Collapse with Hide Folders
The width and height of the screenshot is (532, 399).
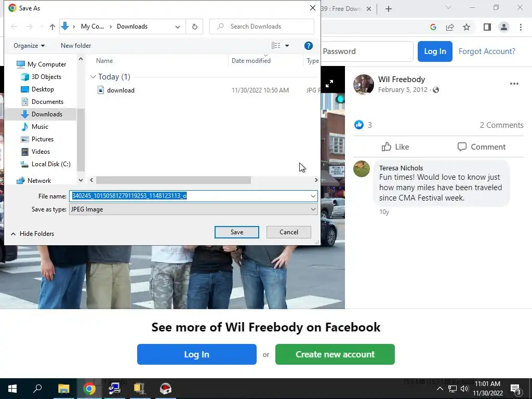coord(33,234)
